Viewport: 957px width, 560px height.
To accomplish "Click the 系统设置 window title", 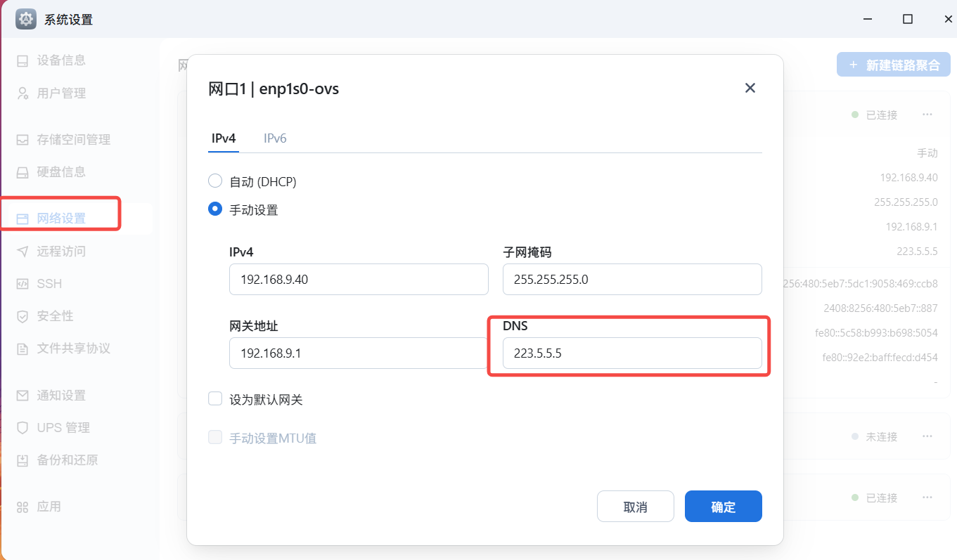I will click(x=68, y=20).
